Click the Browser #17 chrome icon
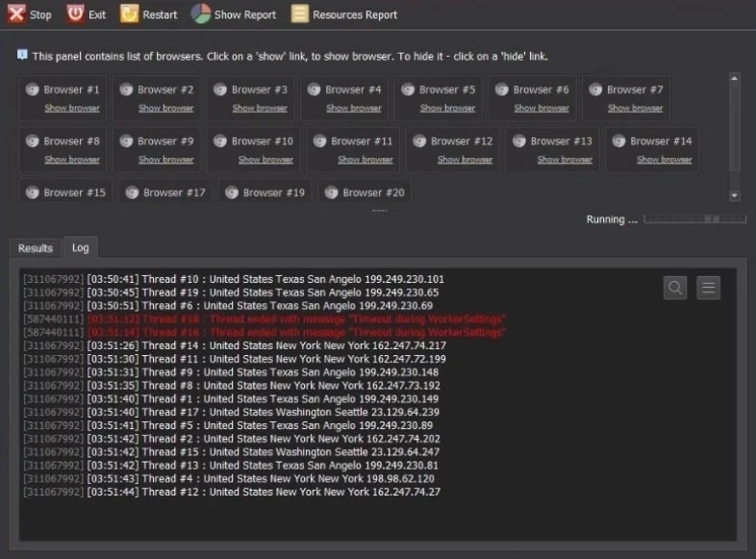This screenshot has width=756, height=559. pyautogui.click(x=132, y=192)
